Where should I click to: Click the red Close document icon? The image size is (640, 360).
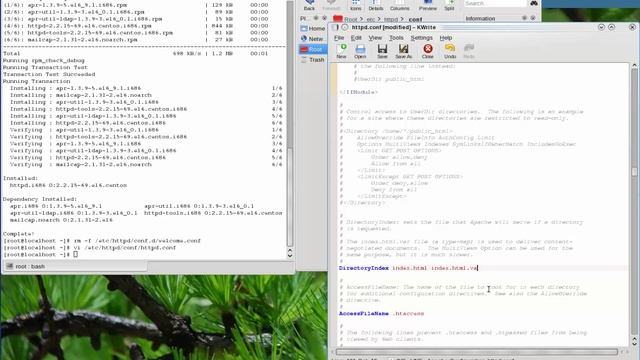pyautogui.click(x=428, y=51)
